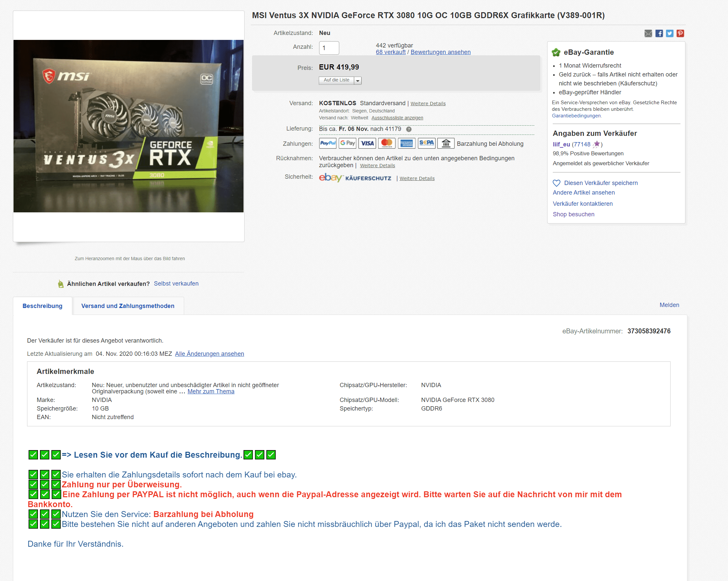Click the sell-similar tag icon

[61, 284]
